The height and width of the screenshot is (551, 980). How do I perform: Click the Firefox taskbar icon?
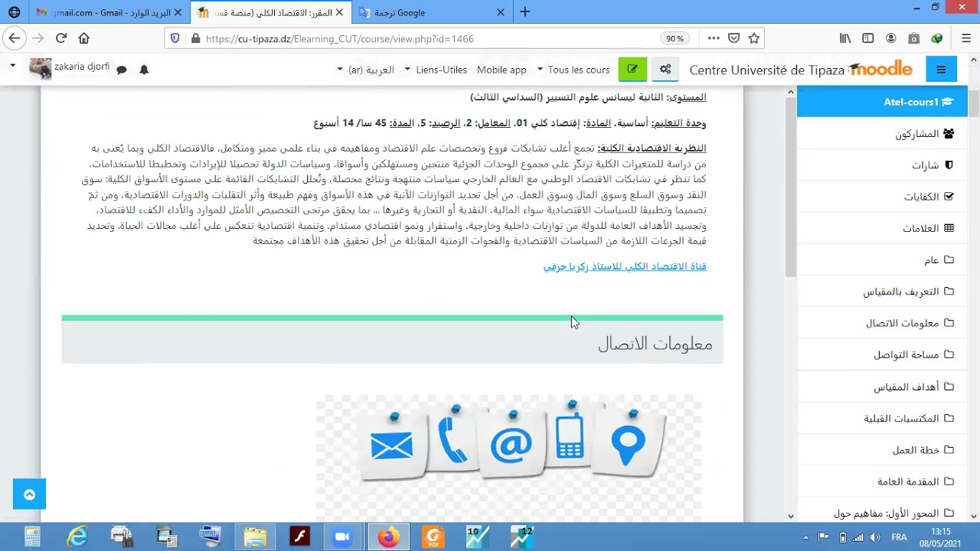tap(388, 537)
